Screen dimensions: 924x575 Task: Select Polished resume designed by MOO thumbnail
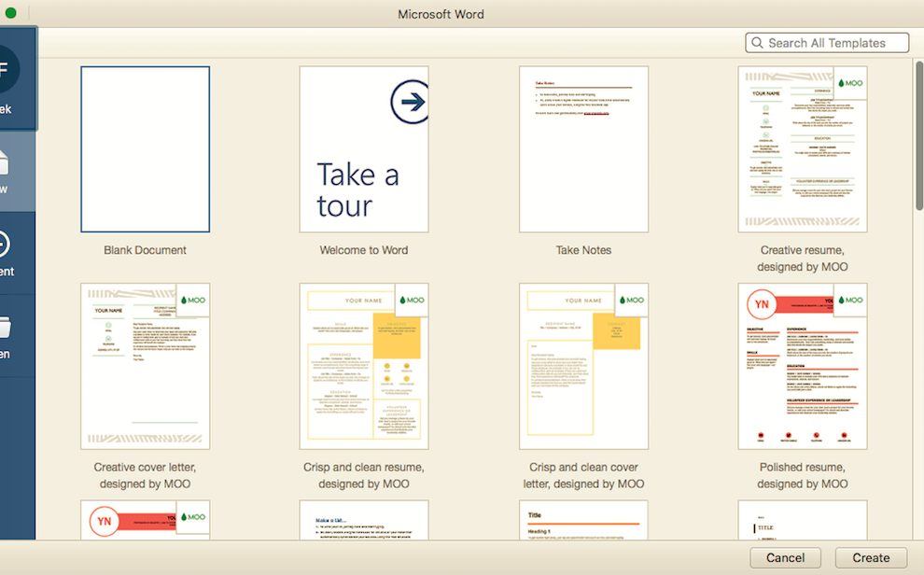803,366
